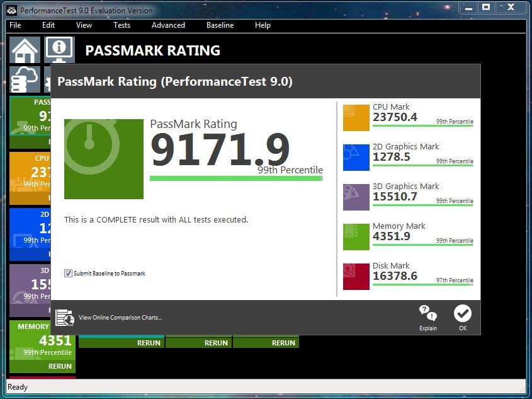Click the green Memory Mark icon

coord(356,236)
